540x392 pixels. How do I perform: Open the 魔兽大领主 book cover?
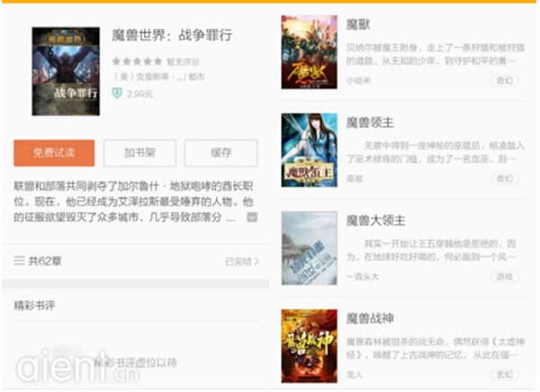310,248
